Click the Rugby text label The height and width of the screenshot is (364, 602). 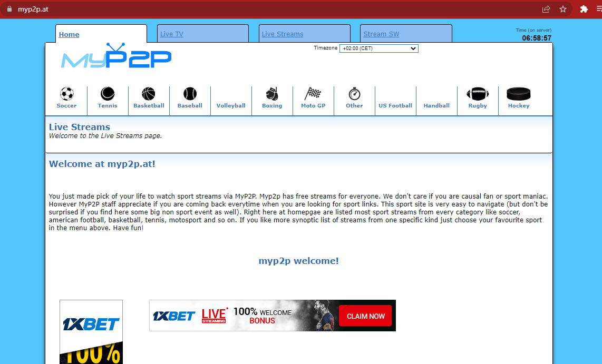478,105
